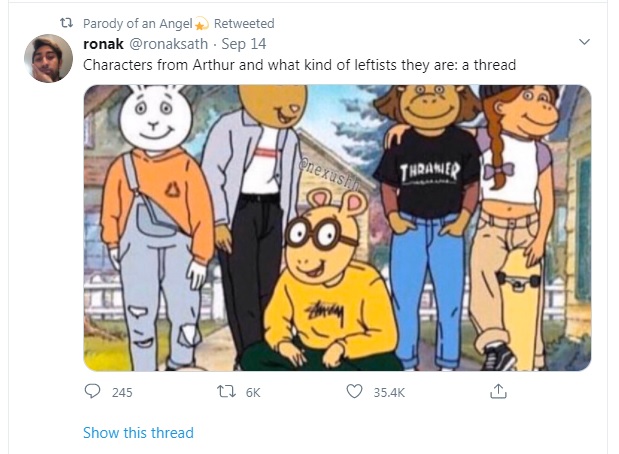Viewport: 619px width, 454px height.
Task: Open the share tweet upload icon
Action: 498,391
